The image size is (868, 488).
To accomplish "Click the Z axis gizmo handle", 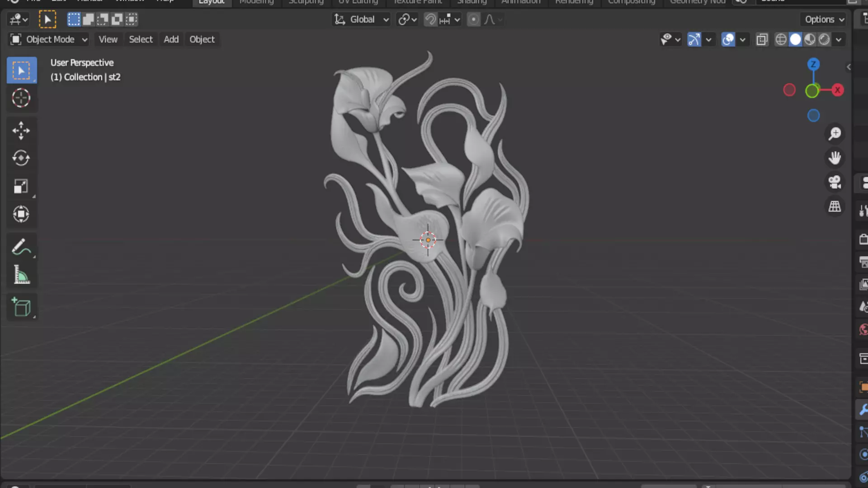I will tap(813, 64).
